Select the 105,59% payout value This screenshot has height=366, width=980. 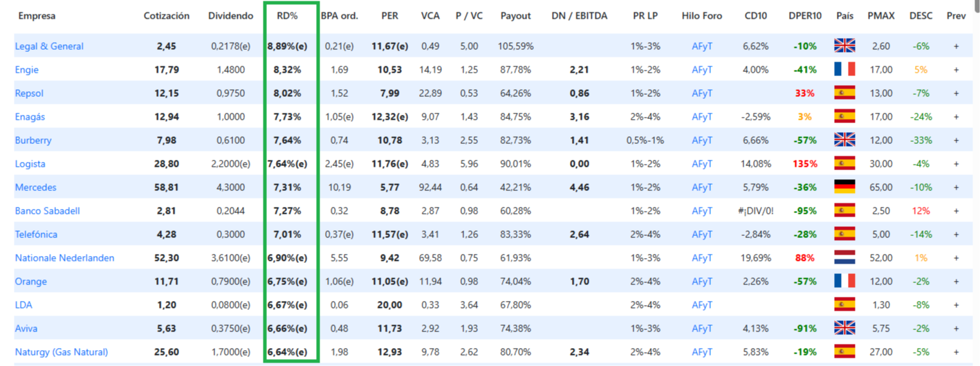pos(516,46)
